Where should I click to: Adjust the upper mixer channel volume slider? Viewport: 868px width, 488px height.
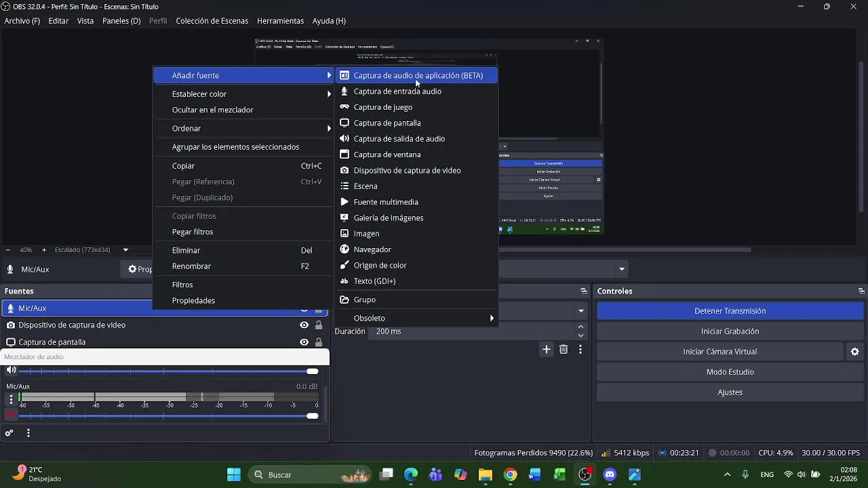click(x=169, y=371)
